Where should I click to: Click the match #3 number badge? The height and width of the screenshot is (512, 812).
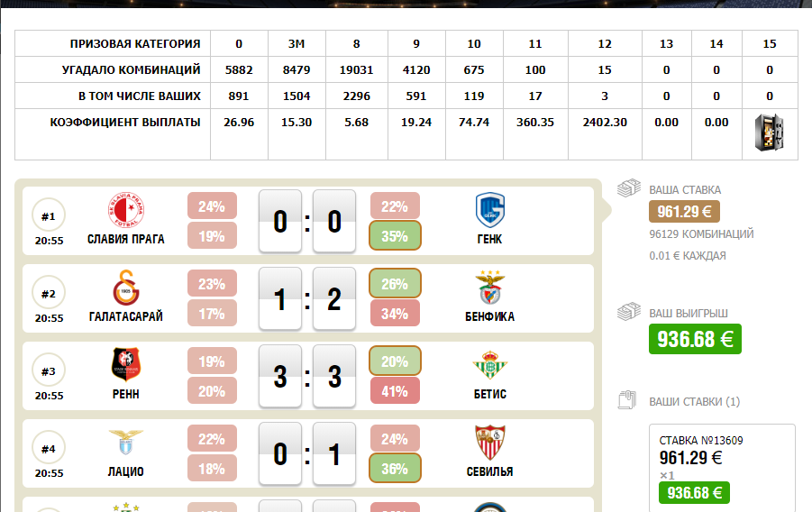pos(49,370)
